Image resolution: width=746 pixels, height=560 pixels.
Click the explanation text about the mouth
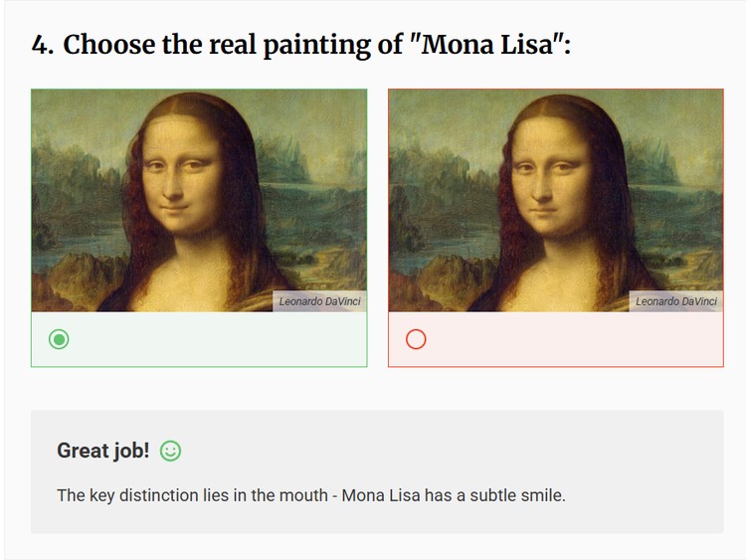(310, 494)
